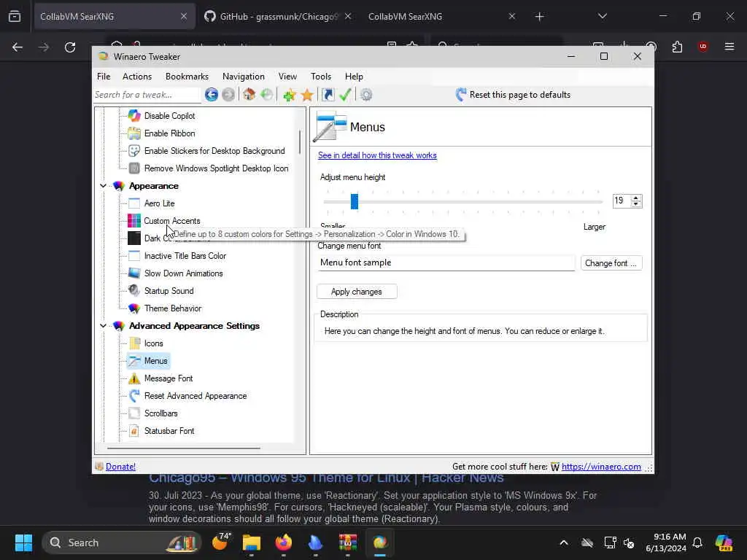Select Reset Advanced Appearance item

click(196, 396)
